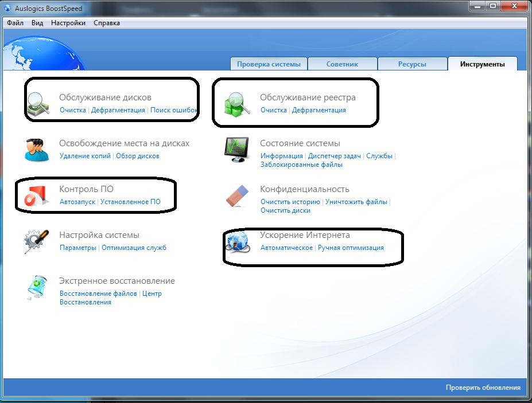Click the Автоматическое link
The width and height of the screenshot is (532, 403).
(287, 248)
